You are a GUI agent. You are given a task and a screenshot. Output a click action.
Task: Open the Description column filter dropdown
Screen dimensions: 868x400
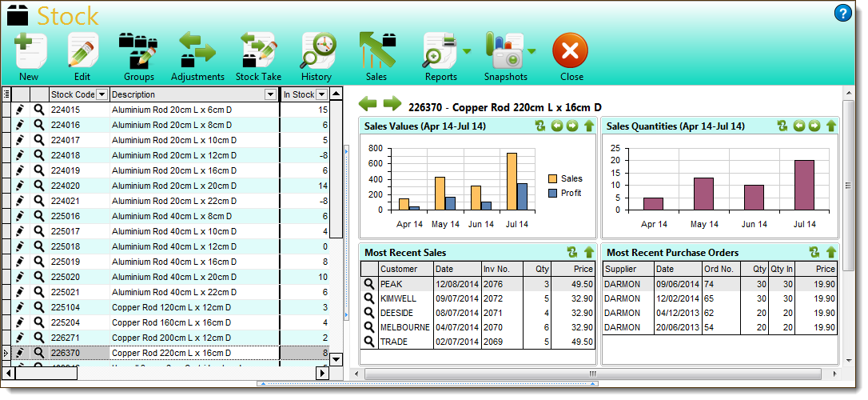point(271,94)
